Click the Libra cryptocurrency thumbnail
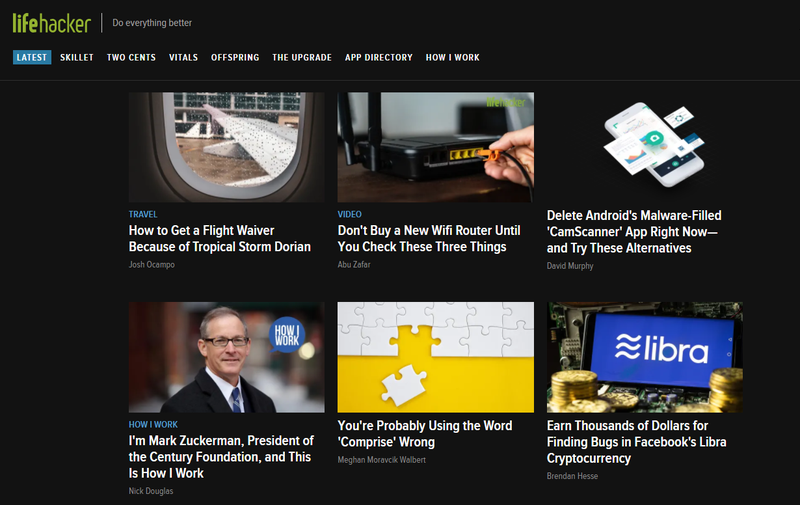Image resolution: width=800 pixels, height=505 pixels. (x=645, y=357)
